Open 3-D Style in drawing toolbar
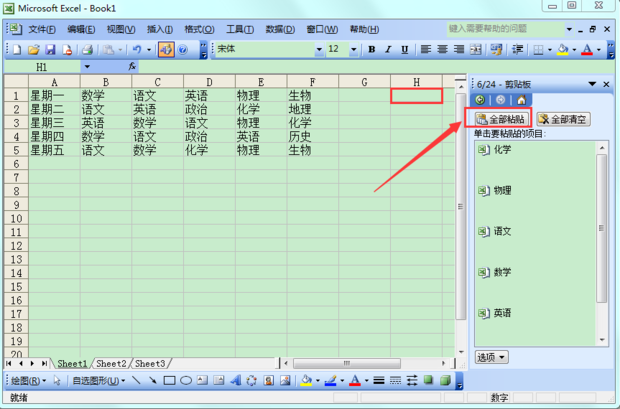This screenshot has height=409, width=620. coord(445,380)
